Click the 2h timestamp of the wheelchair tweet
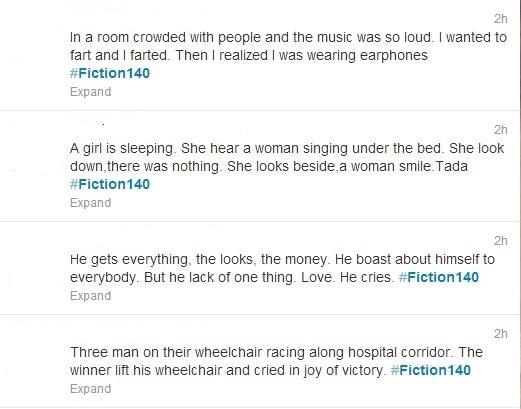 point(501,334)
